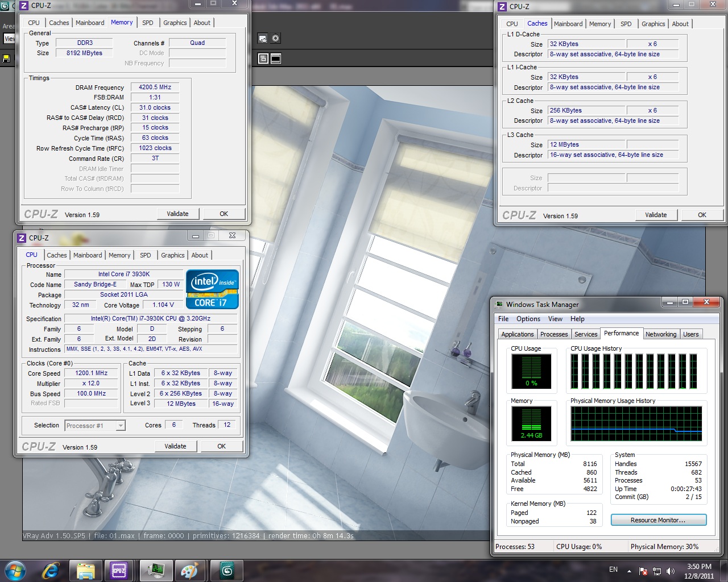
Task: Open Graphics tab in the Caches window
Action: click(x=653, y=24)
